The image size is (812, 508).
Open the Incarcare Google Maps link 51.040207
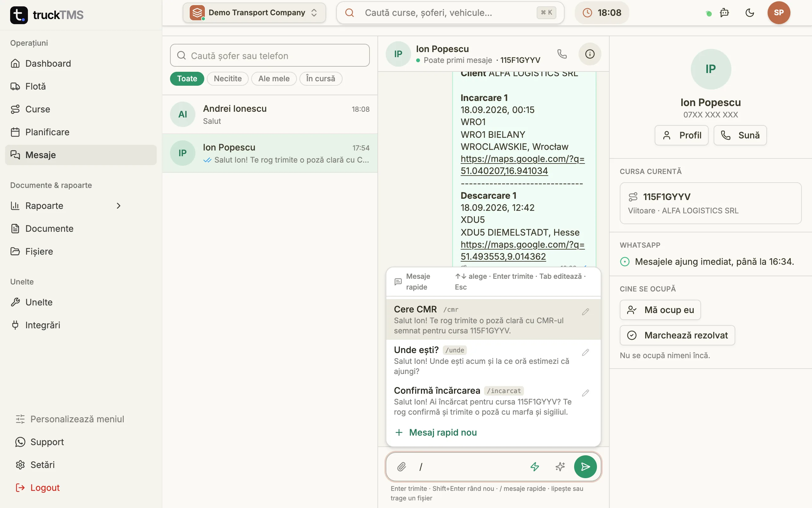point(522,165)
